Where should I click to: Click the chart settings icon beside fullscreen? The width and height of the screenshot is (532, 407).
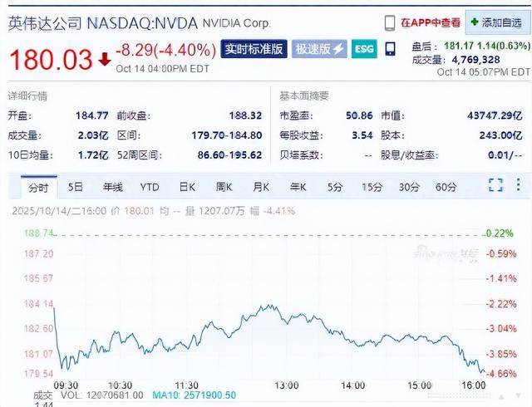pos(519,185)
